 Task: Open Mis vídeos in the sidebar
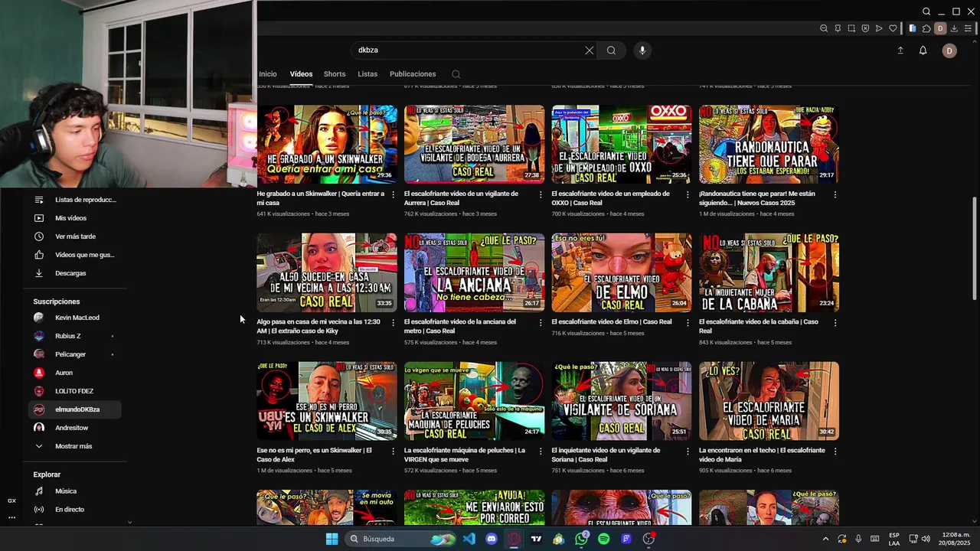coord(77,218)
